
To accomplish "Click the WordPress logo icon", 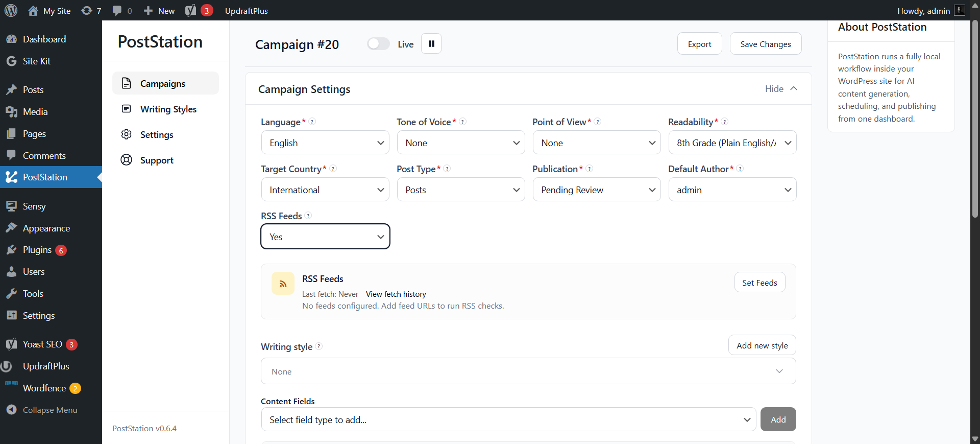I will pos(11,10).
